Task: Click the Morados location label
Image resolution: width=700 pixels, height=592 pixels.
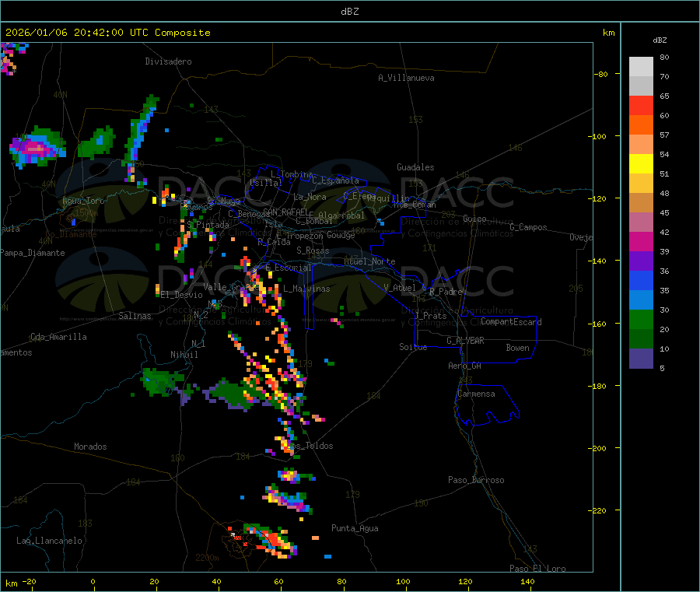Action: 90,447
